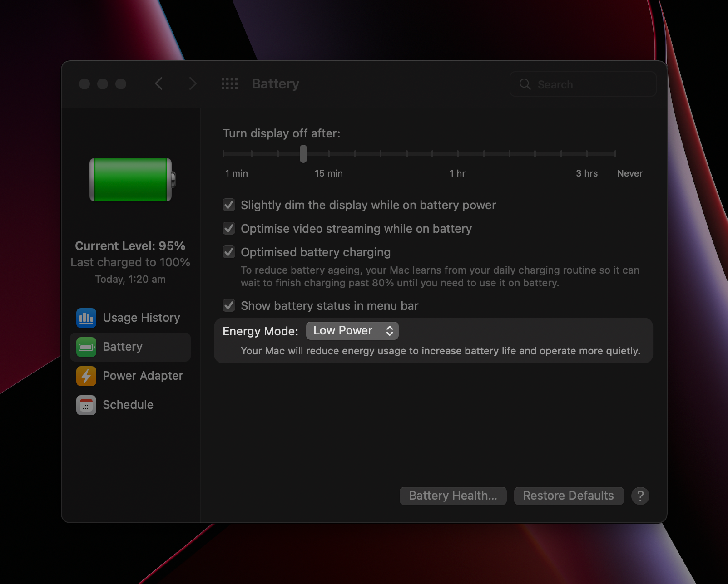The image size is (728, 584).
Task: Toggle Optimise video streaming while on battery
Action: [x=229, y=229]
